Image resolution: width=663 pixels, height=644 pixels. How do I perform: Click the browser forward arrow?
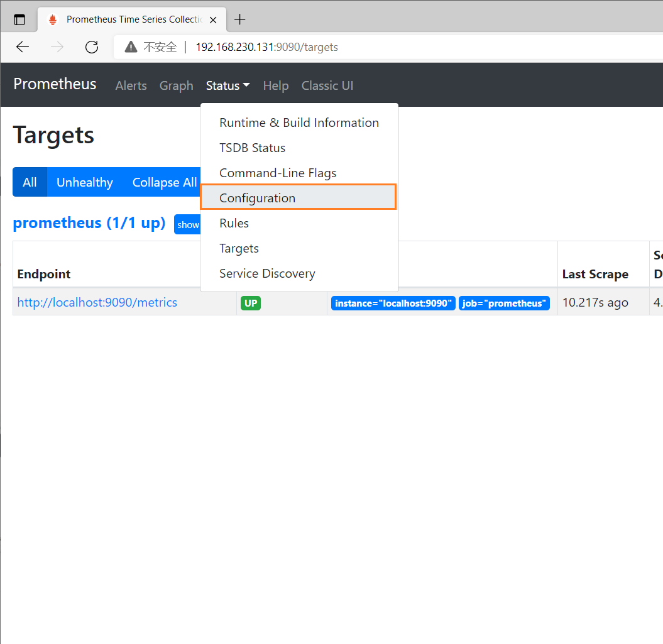point(57,46)
